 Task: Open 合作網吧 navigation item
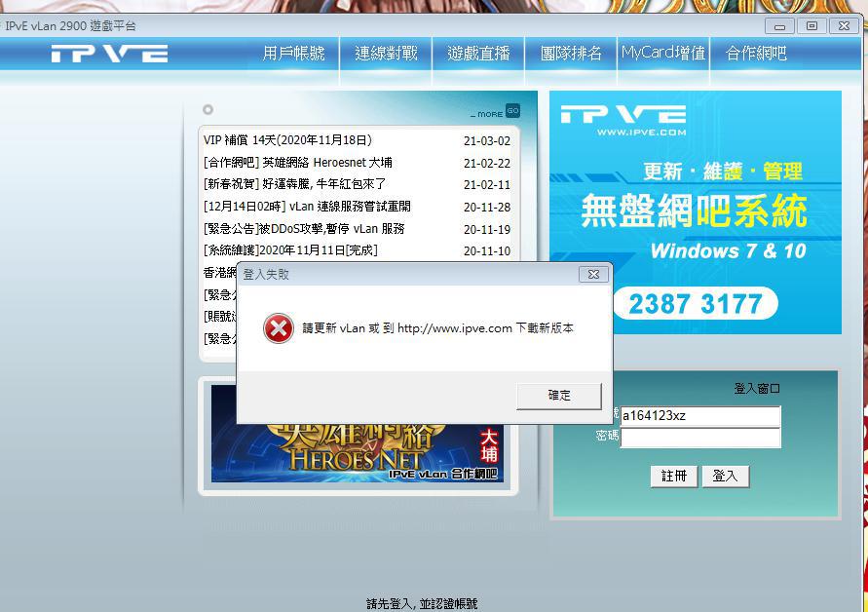tap(756, 54)
